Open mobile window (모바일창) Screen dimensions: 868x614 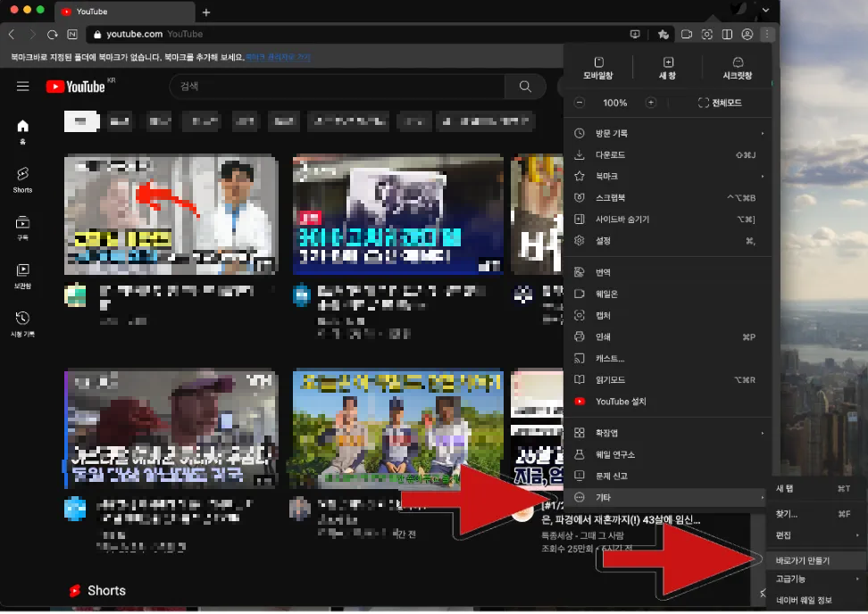pyautogui.click(x=597, y=69)
